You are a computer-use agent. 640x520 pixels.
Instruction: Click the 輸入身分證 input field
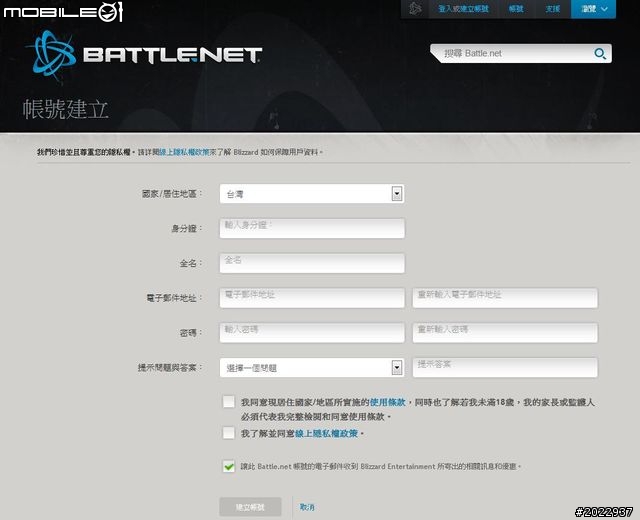(x=312, y=228)
